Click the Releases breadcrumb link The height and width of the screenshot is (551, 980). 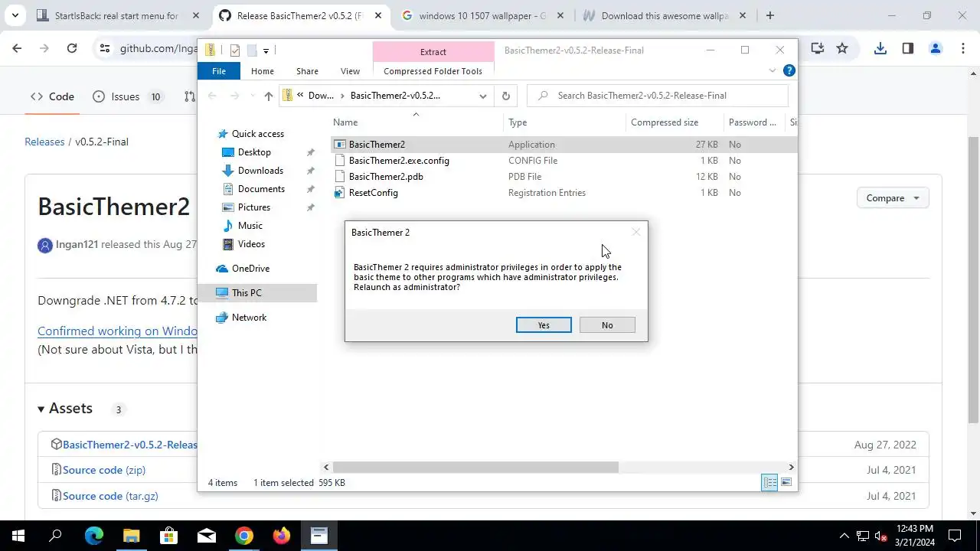coord(44,142)
